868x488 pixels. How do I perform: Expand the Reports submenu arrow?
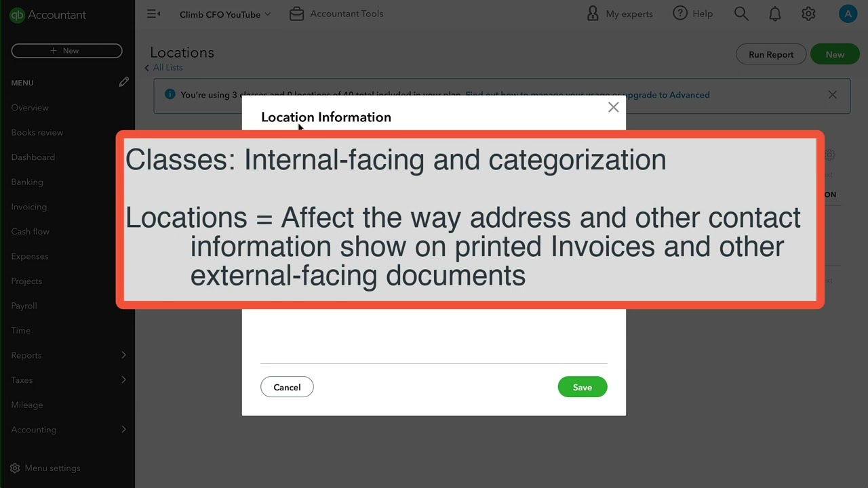[123, 355]
